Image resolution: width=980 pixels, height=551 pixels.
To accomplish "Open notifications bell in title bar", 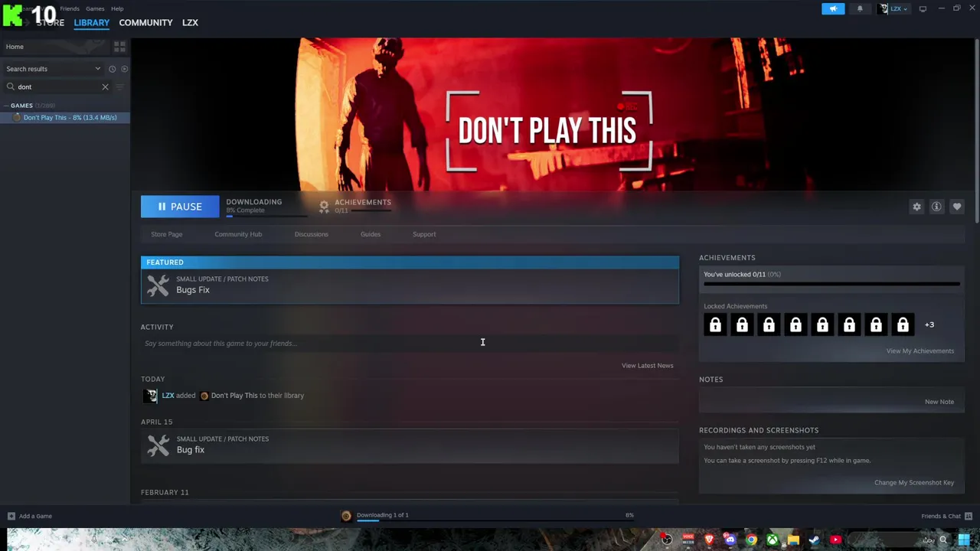I will pos(860,9).
